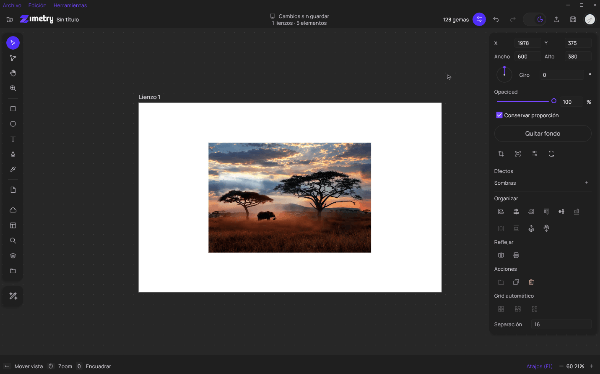Select the node editing tool
The height and width of the screenshot is (374, 600).
pyautogui.click(x=13, y=58)
